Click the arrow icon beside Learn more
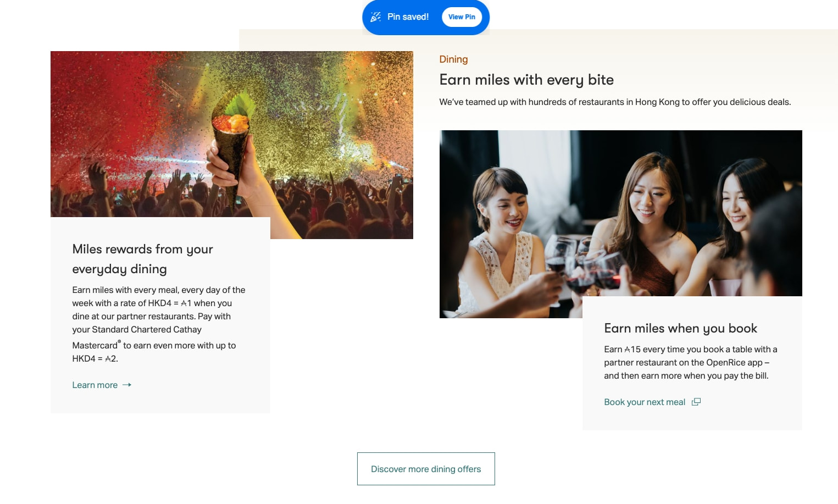Image resolution: width=838 pixels, height=504 pixels. 127,385
